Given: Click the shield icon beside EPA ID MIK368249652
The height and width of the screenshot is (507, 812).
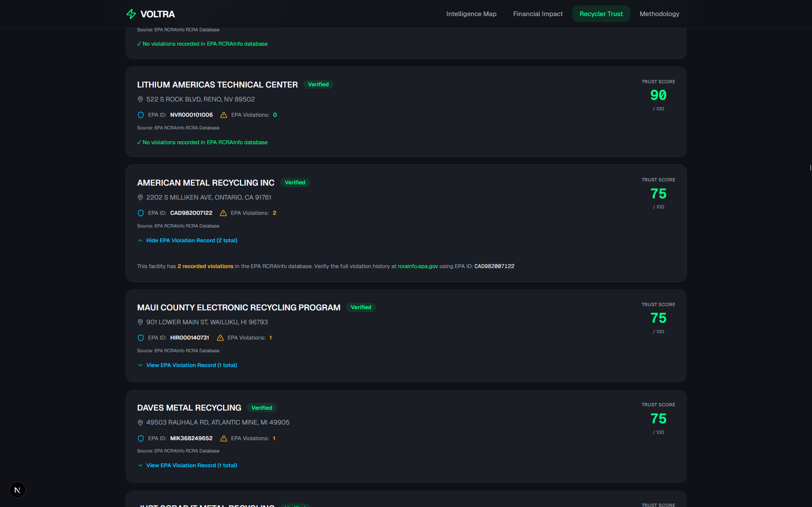Looking at the screenshot, I should coord(141,438).
